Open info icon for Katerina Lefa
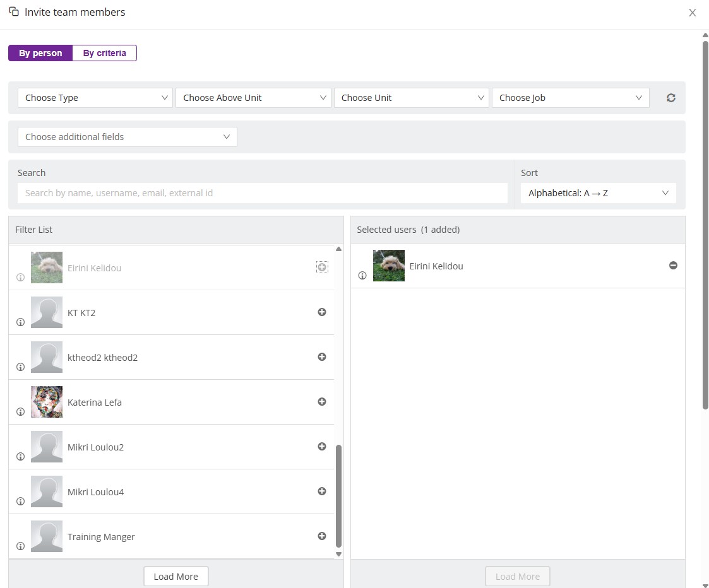Viewport: 709px width, 588px height. coord(20,412)
